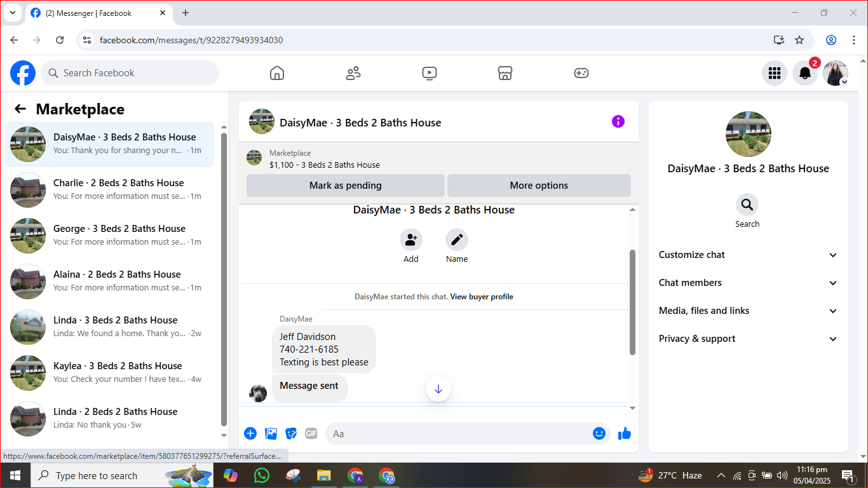Screen dimensions: 868x488
Task: Open the Gaming controller icon
Action: [x=581, y=73]
